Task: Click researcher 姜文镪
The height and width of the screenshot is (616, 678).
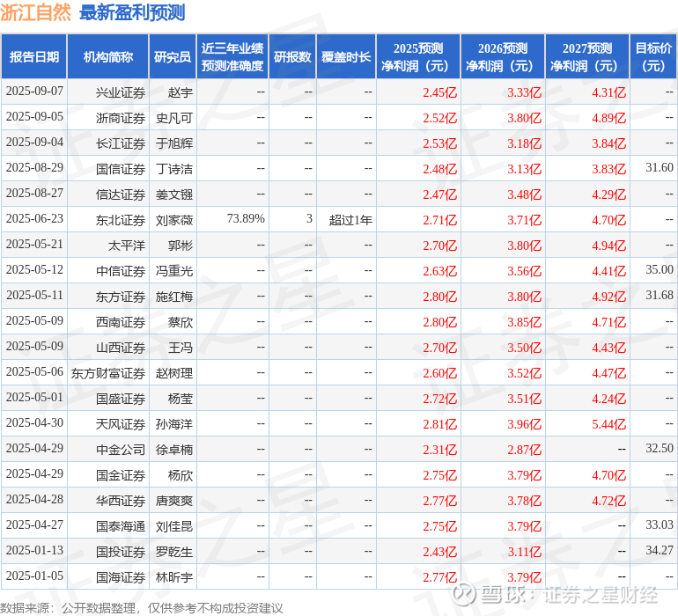Action: (174, 194)
